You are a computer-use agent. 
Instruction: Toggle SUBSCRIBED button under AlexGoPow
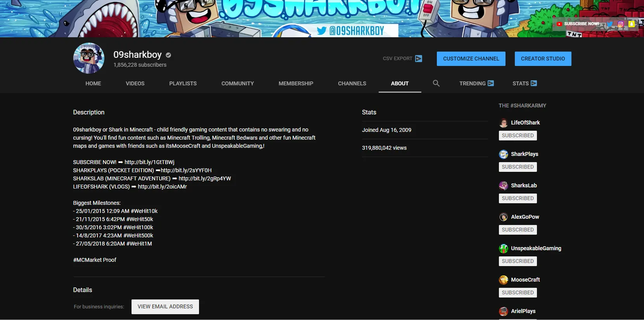pos(518,230)
